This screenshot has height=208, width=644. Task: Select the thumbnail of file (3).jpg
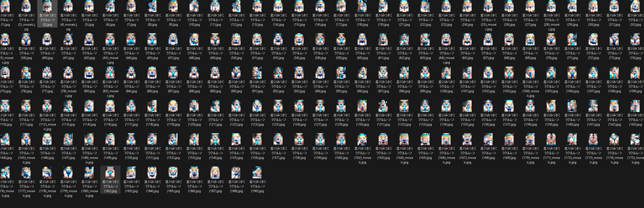tap(47, 6)
